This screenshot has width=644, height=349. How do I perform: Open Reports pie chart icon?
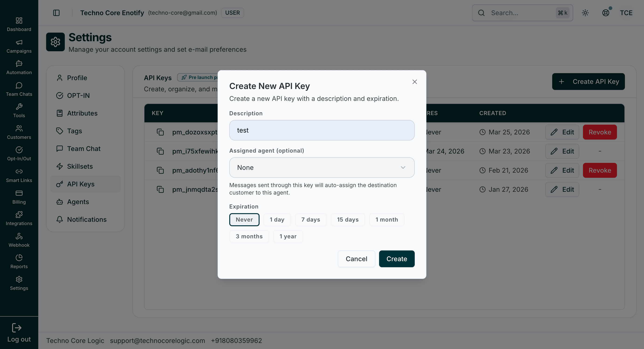(x=19, y=258)
